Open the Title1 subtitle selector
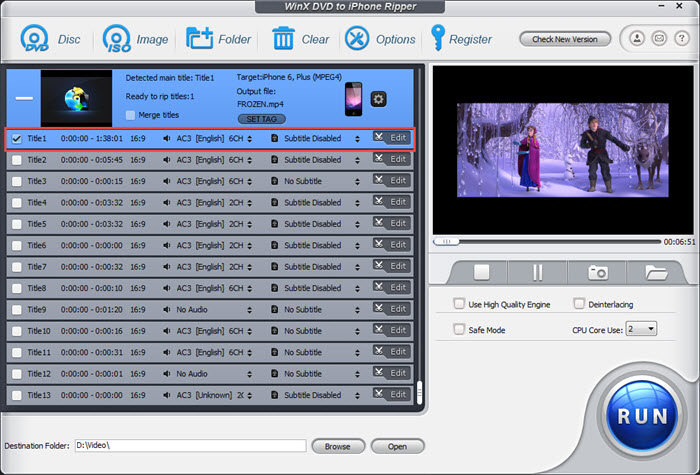 coord(357,139)
